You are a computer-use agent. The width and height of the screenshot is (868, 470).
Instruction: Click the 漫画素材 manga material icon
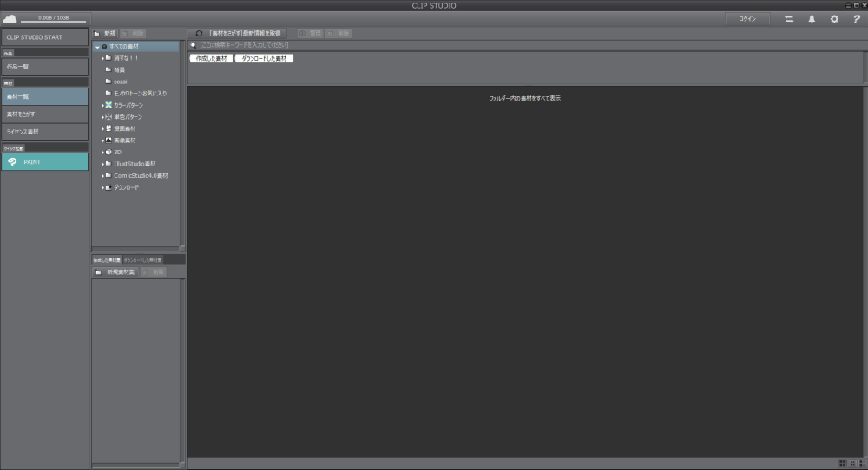(108, 128)
